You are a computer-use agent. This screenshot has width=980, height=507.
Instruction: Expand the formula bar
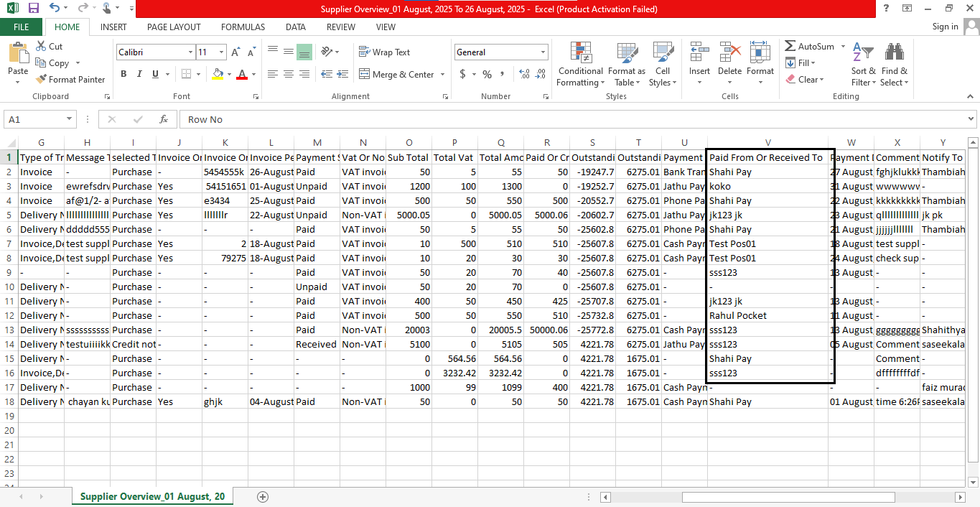pos(971,119)
